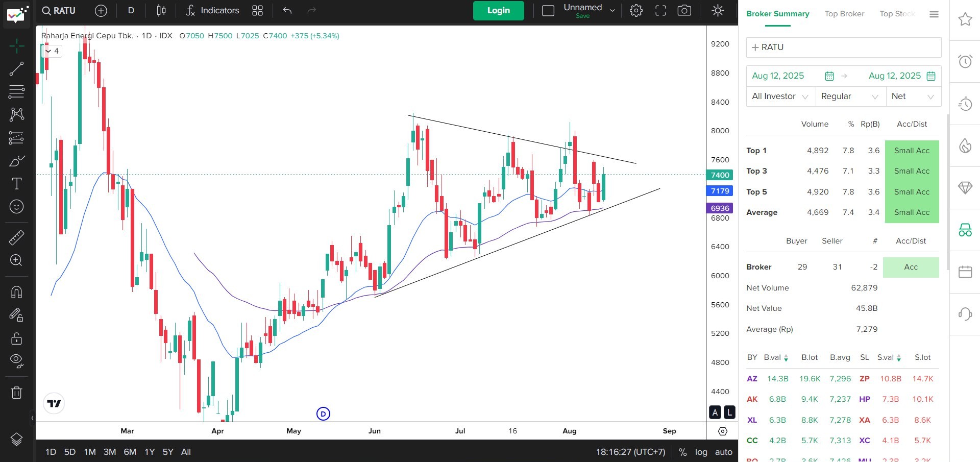The width and height of the screenshot is (980, 462).
Task: Click the RATU stock input field
Action: 844,47
